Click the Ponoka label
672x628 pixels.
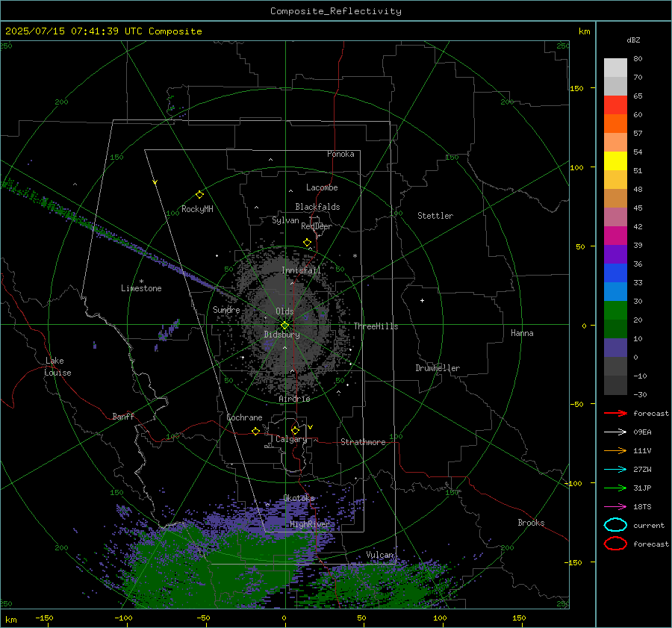pyautogui.click(x=340, y=154)
